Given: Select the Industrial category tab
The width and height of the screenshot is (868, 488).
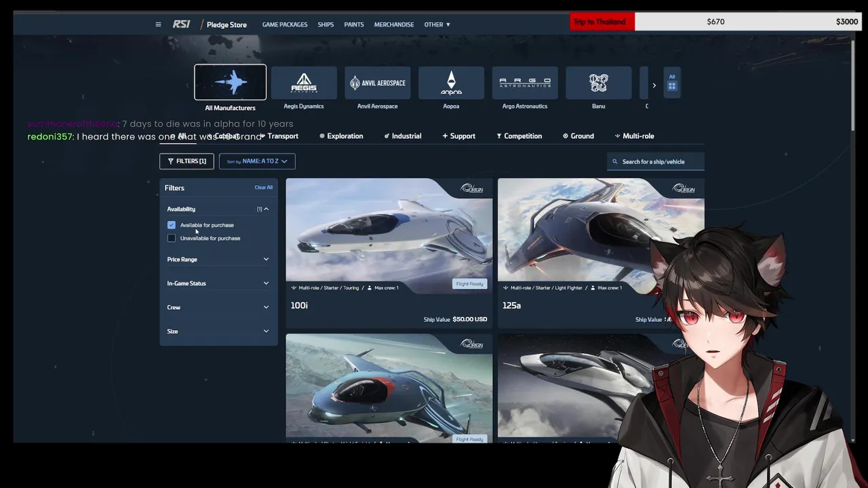Looking at the screenshot, I should click(x=402, y=136).
